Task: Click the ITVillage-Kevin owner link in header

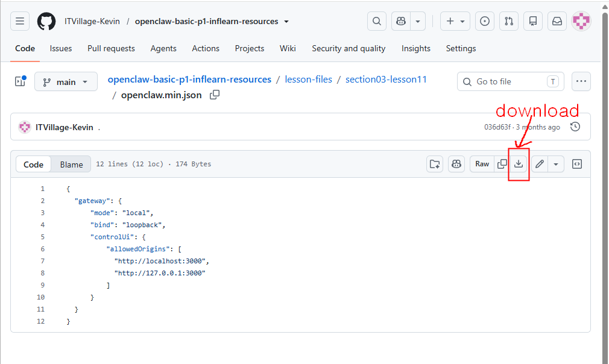Action: click(92, 21)
